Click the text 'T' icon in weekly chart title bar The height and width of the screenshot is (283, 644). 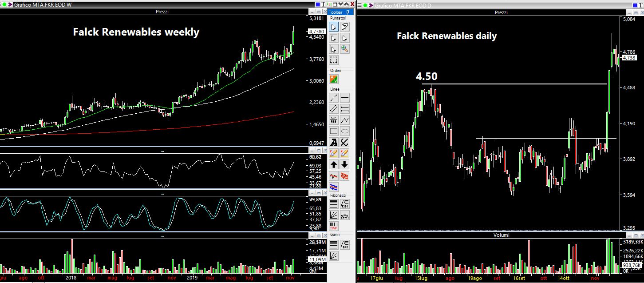tap(324, 4)
